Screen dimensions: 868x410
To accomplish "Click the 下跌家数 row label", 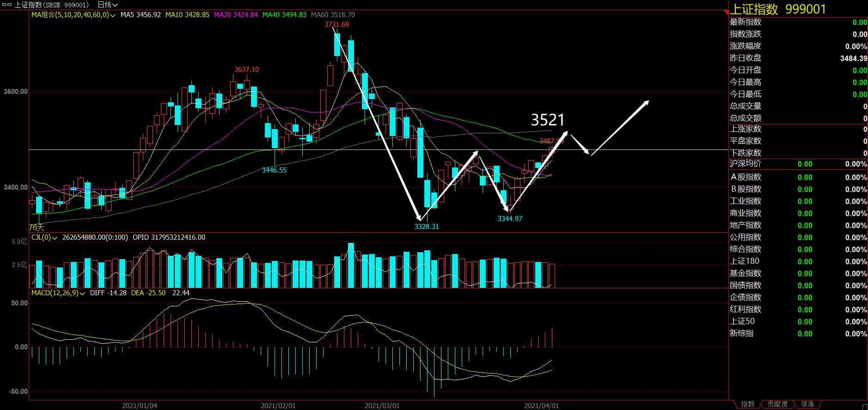I will pos(745,153).
